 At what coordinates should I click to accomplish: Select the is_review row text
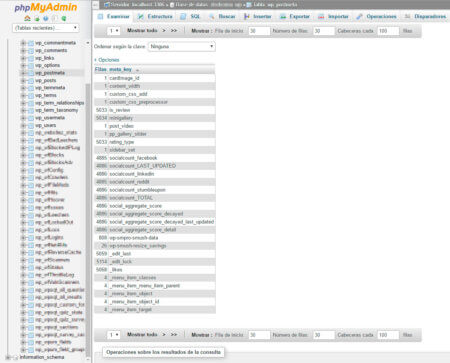[x=120, y=110]
